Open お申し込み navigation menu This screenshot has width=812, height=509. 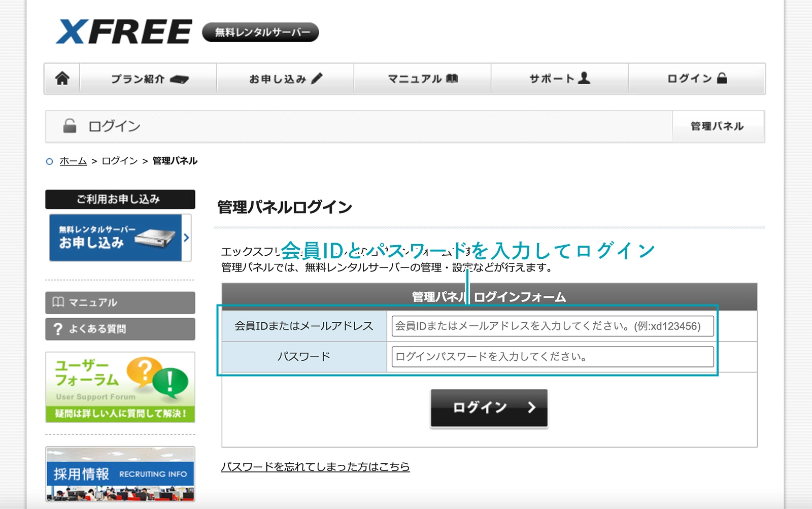[x=286, y=79]
